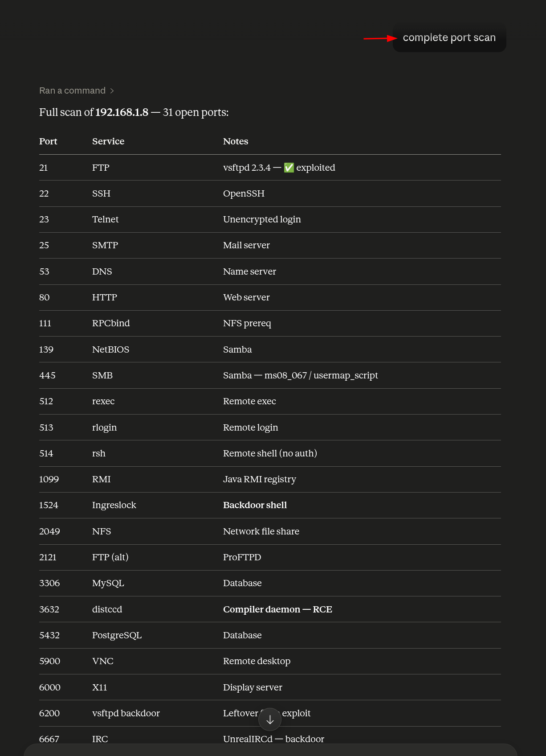Click the 'Remote shell (no auth)' note
The image size is (546, 756).
[270, 453]
